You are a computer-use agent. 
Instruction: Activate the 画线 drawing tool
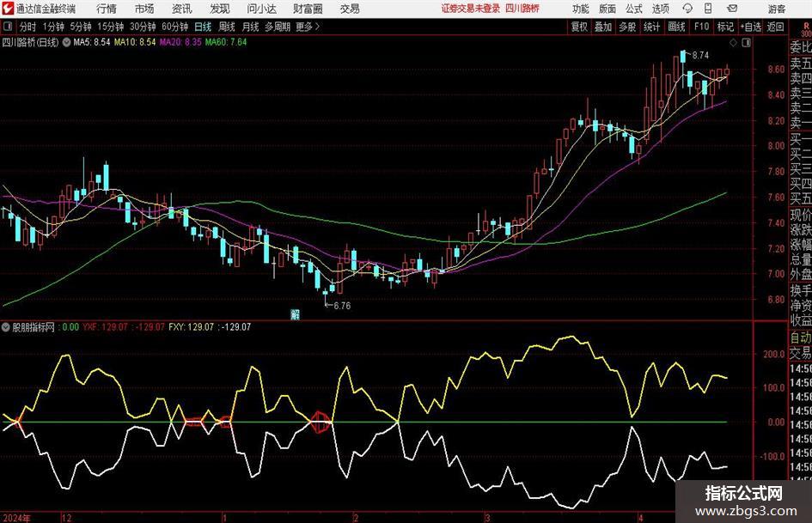[676, 27]
